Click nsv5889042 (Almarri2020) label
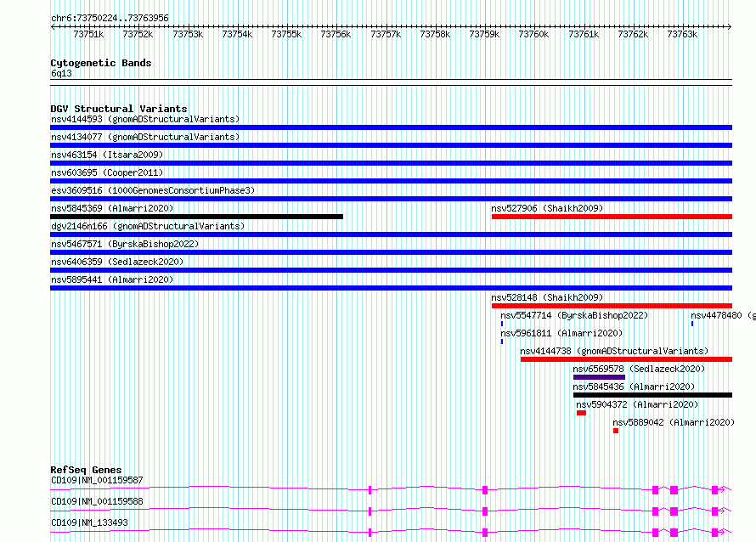Screen dimensions: 756x542 coord(674,422)
